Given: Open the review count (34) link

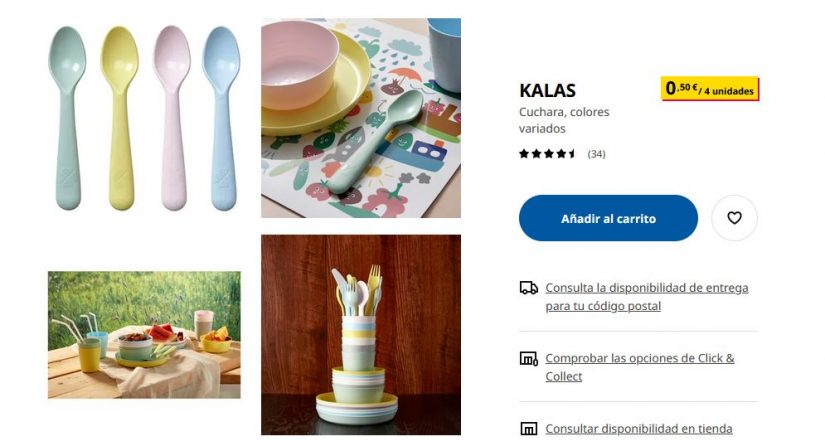Looking at the screenshot, I should (x=596, y=154).
